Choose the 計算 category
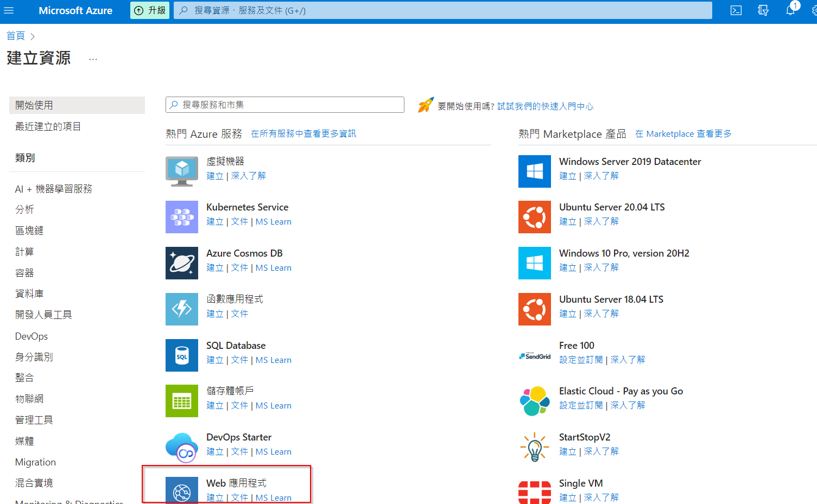 click(x=24, y=252)
